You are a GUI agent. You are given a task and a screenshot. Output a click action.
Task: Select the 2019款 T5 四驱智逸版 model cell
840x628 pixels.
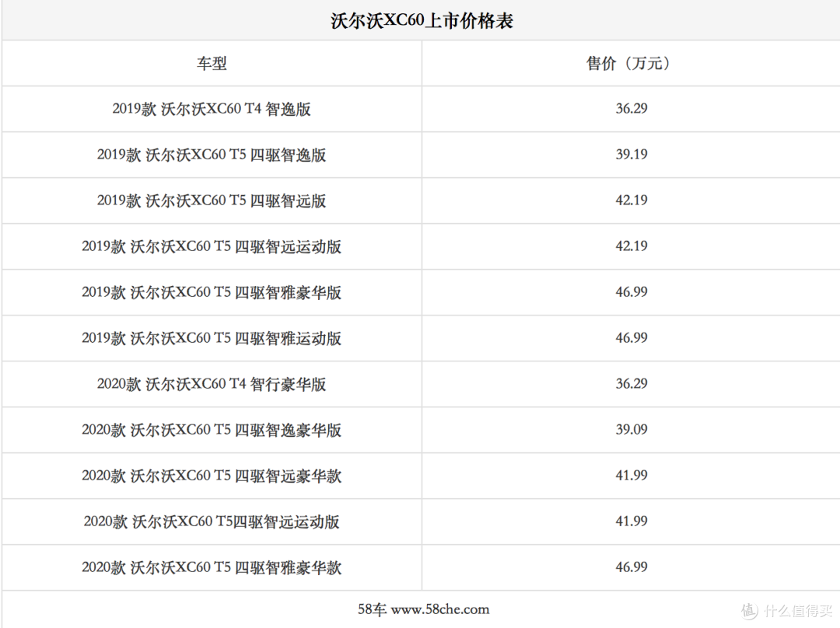pos(212,155)
